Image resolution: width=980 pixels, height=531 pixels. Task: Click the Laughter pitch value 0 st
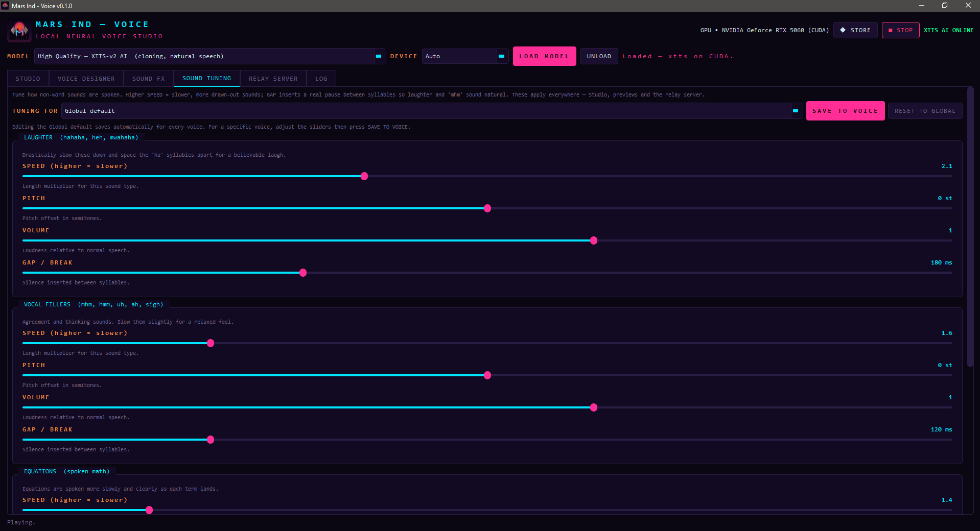point(945,198)
